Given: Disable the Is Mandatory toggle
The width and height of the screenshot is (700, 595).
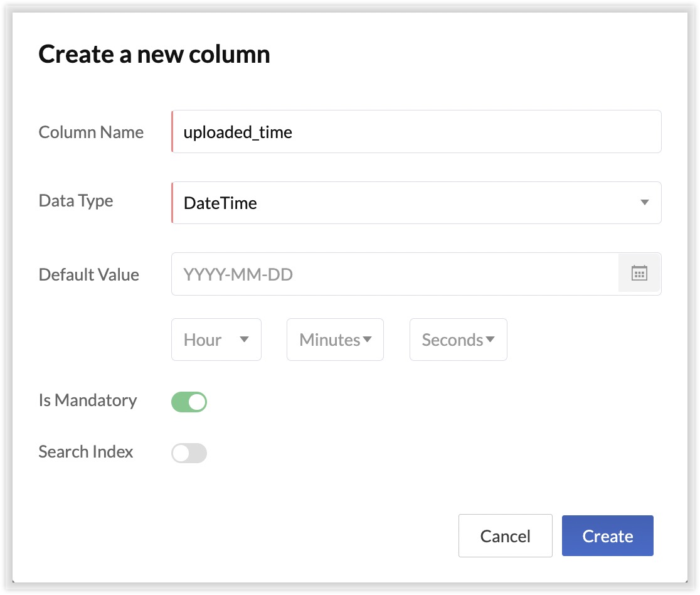Looking at the screenshot, I should tap(189, 402).
